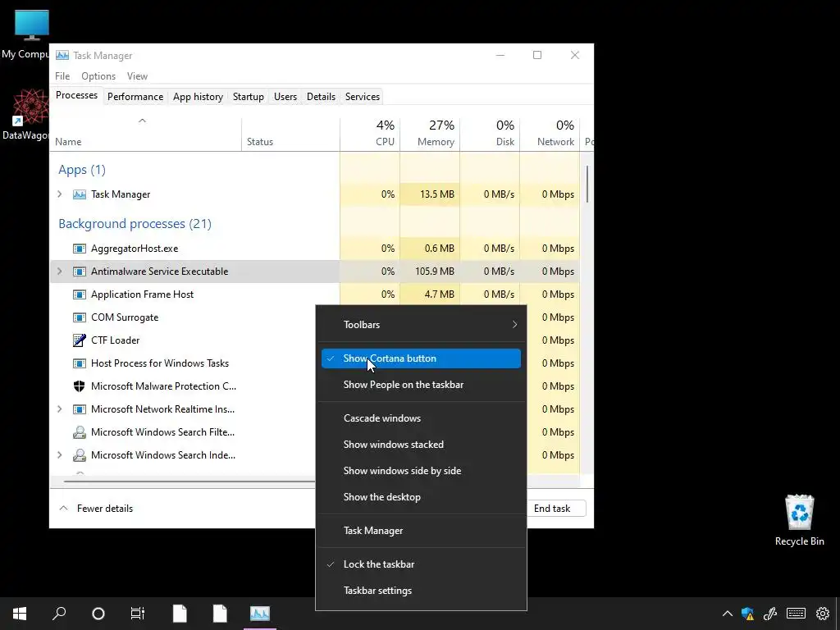Viewport: 840px width, 630px height.
Task: Toggle Lock the taskbar option
Action: coord(421,564)
